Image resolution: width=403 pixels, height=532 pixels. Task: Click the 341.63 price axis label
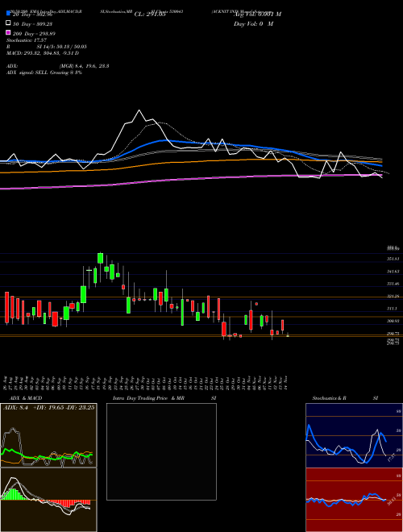click(394, 272)
